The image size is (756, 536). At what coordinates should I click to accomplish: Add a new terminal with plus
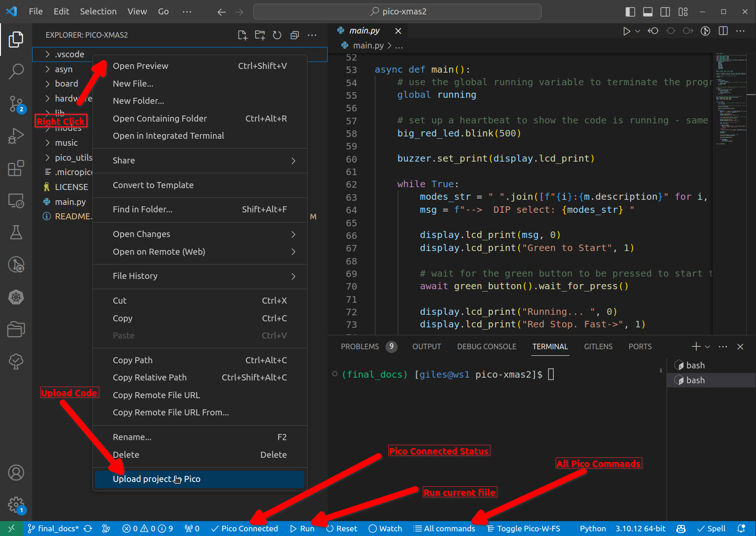(696, 346)
